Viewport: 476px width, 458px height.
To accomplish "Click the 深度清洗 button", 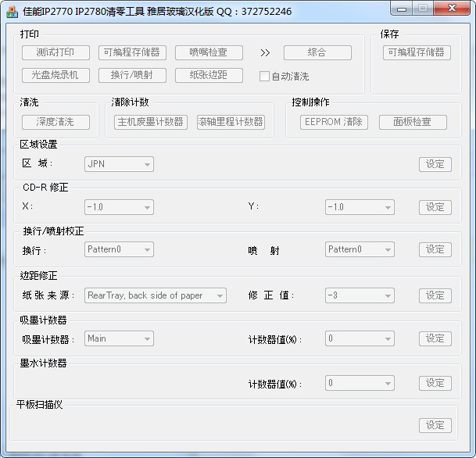I will (x=55, y=122).
